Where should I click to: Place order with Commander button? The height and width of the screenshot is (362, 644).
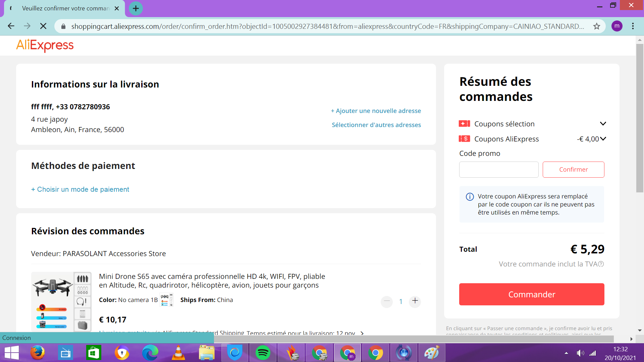click(532, 294)
